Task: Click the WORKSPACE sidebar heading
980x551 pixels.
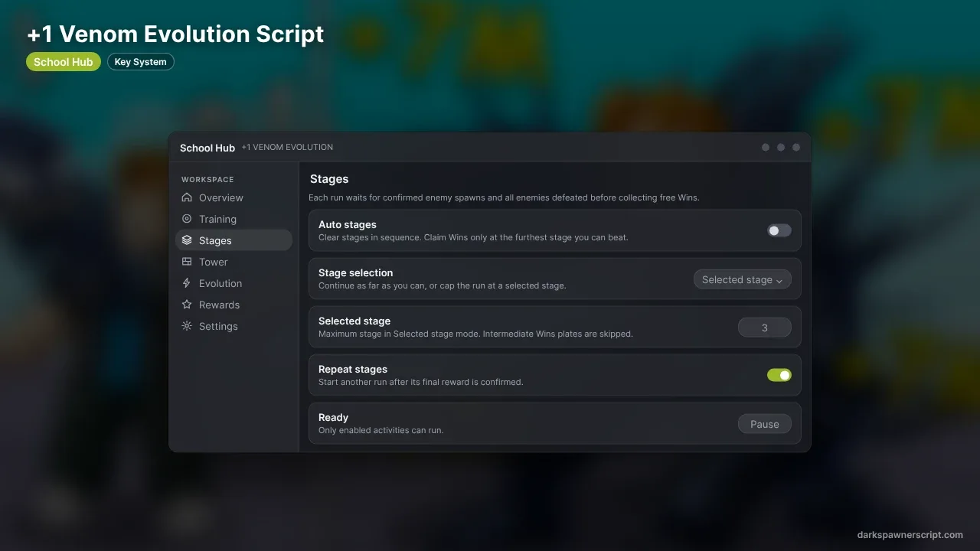Action: click(x=207, y=180)
